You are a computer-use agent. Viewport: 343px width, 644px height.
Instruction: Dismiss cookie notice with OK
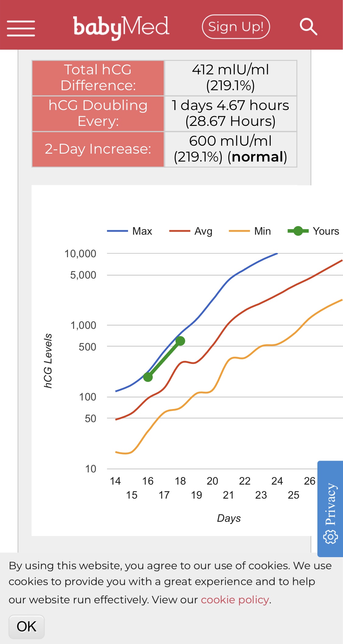tap(27, 627)
